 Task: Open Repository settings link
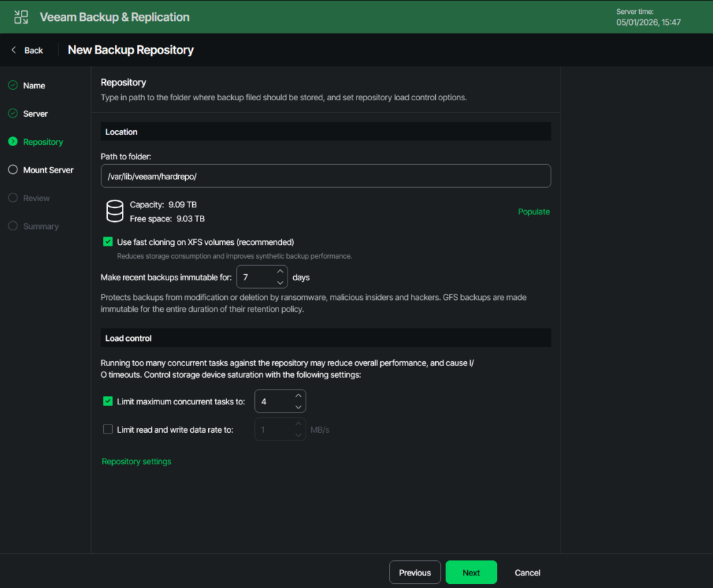tap(136, 461)
